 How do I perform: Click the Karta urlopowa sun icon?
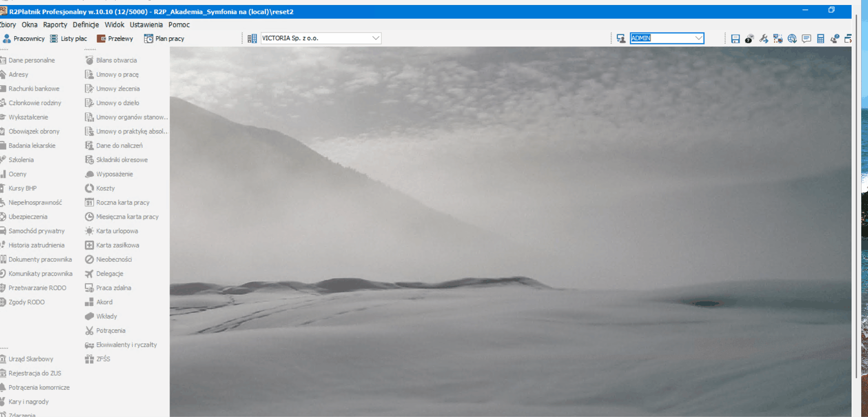[89, 231]
